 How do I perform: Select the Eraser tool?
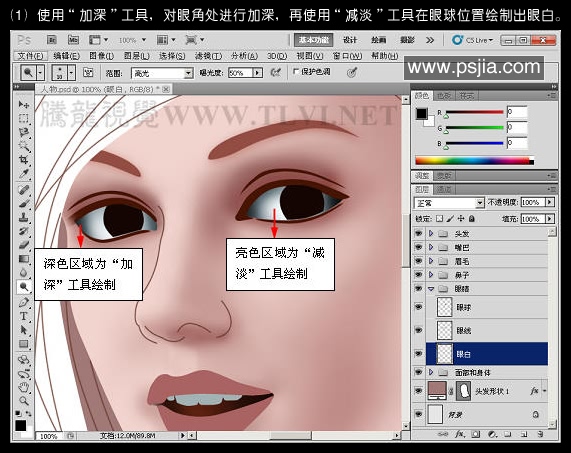point(24,245)
